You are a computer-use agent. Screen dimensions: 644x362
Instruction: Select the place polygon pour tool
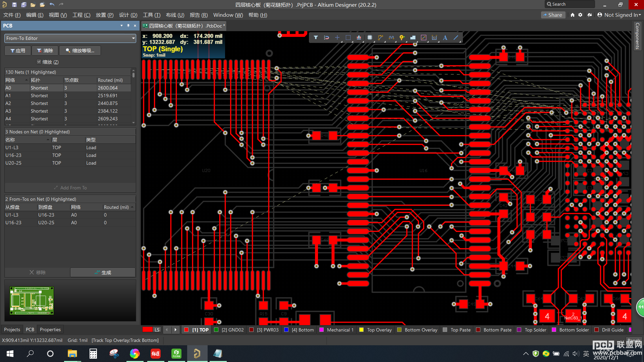coord(413,38)
